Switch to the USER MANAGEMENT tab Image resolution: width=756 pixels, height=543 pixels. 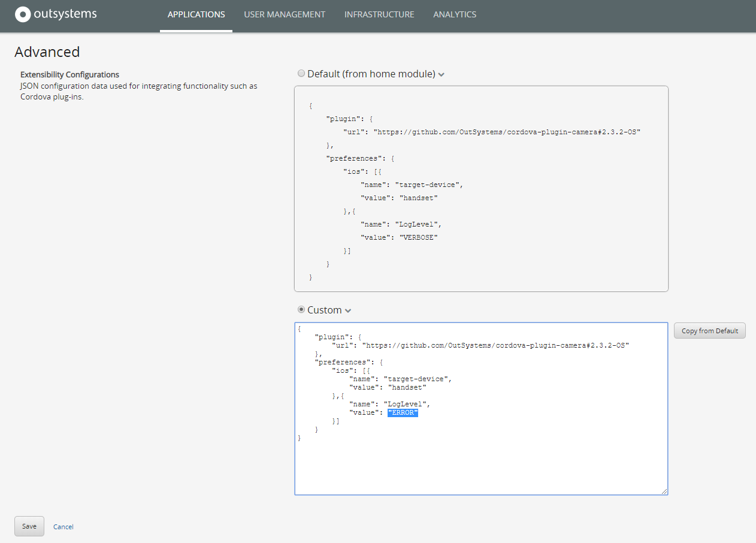click(285, 14)
